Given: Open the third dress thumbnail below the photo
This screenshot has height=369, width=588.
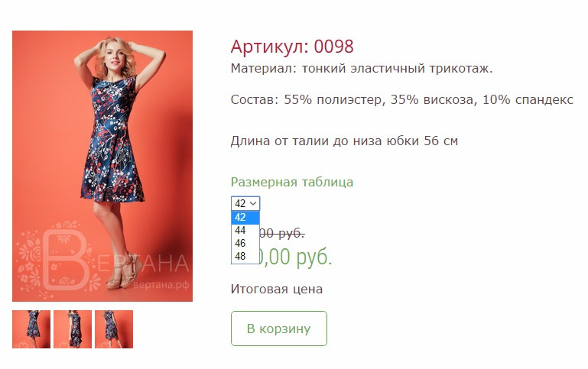Looking at the screenshot, I should (x=114, y=329).
